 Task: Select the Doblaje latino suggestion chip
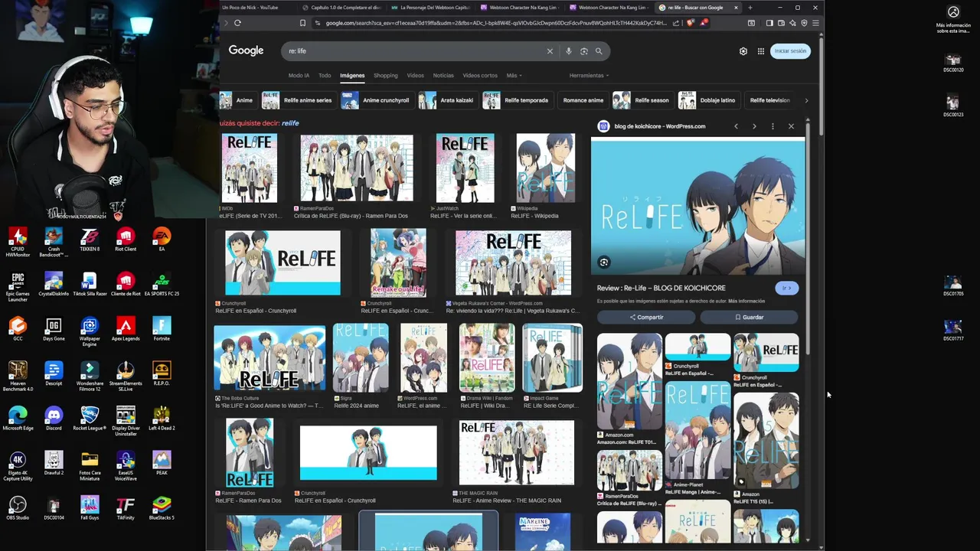coord(707,100)
